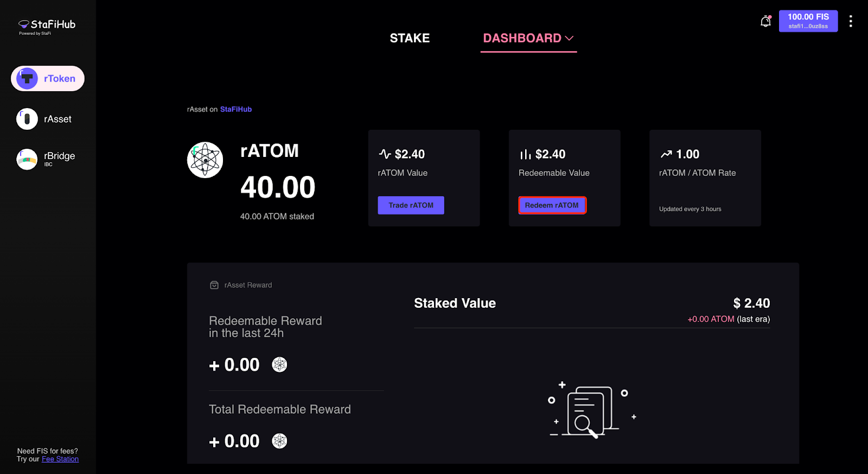Click the rToken sidebar icon

(x=27, y=79)
